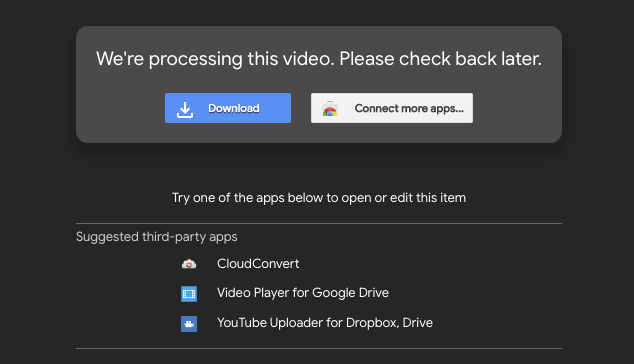This screenshot has width=634, height=364.
Task: Click the blue Download button
Action: pos(228,108)
